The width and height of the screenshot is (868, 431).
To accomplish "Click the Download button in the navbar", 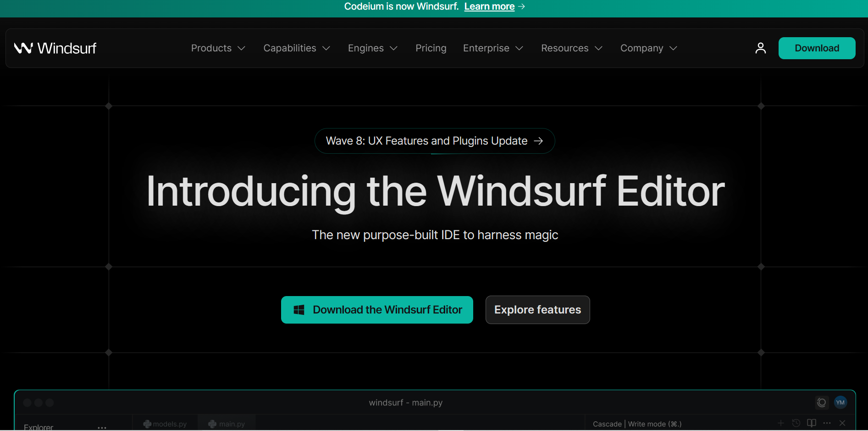I will click(817, 48).
